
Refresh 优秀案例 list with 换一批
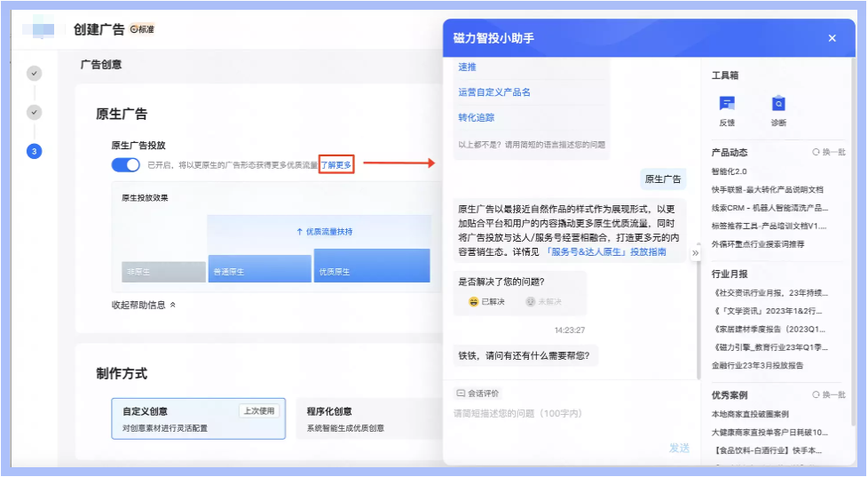pyautogui.click(x=828, y=394)
